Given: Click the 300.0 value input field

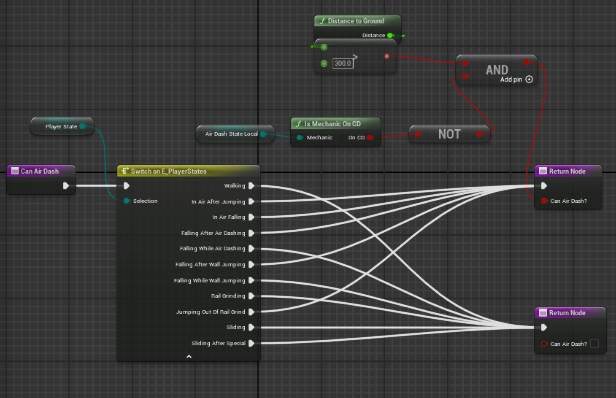Looking at the screenshot, I should pos(343,63).
